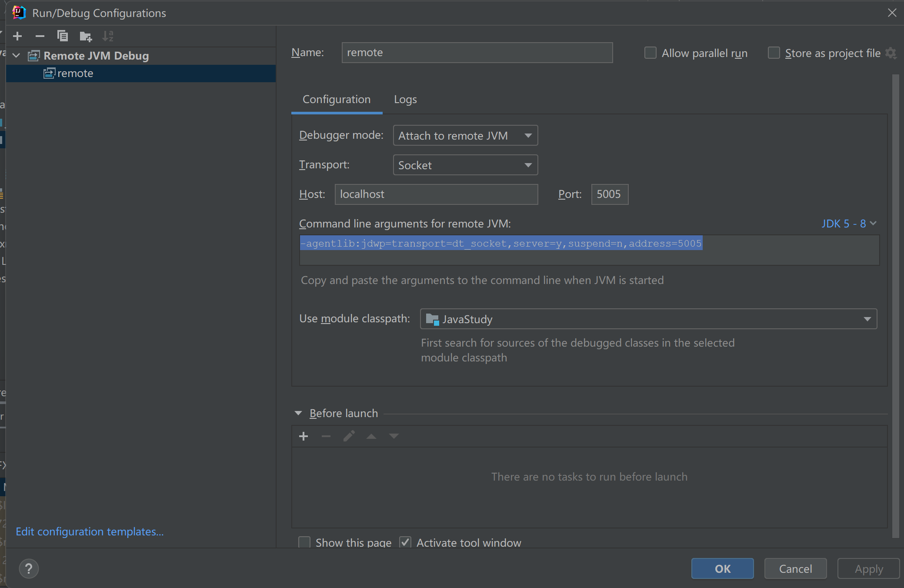Viewport: 904px width, 588px height.
Task: Click into the Name field
Action: pos(477,53)
